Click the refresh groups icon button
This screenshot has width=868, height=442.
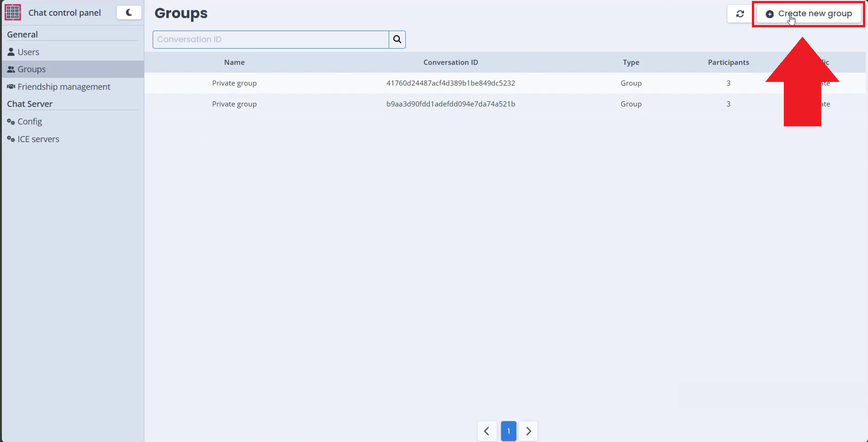coord(740,14)
